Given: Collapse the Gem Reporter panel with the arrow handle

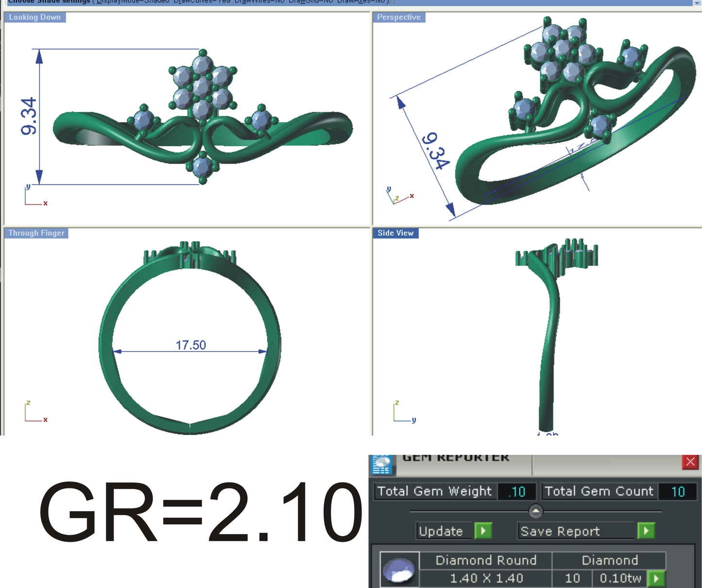Looking at the screenshot, I should pos(535,510).
